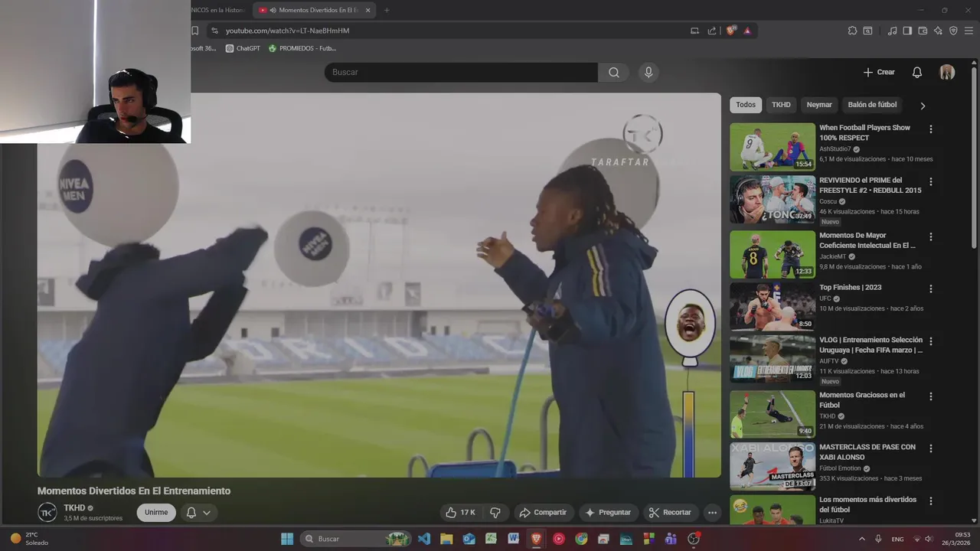Select the 'Neymar' filter chip
Image resolution: width=980 pixels, height=551 pixels.
819,105
